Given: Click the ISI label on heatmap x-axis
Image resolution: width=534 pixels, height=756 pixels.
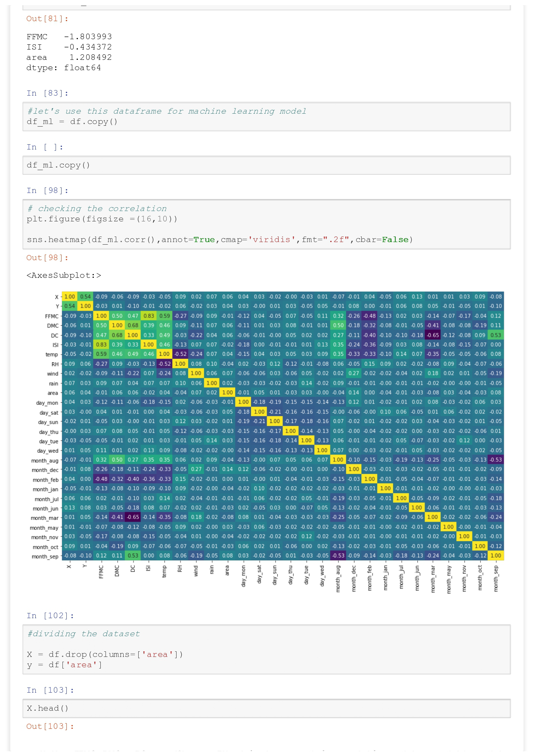Looking at the screenshot, I should point(149,568).
